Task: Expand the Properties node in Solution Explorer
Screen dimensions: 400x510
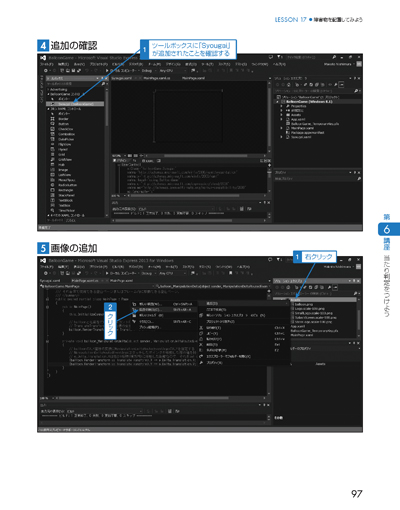Action: [281, 106]
